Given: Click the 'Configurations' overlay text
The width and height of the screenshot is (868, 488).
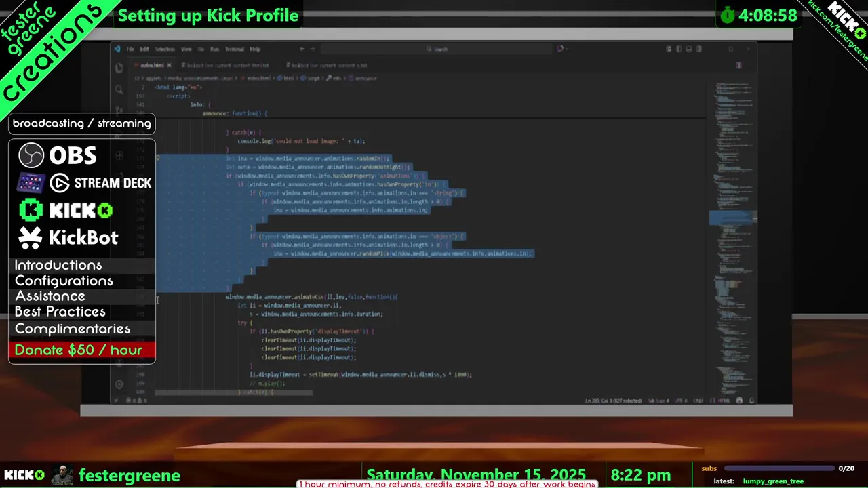Looking at the screenshot, I should [64, 281].
